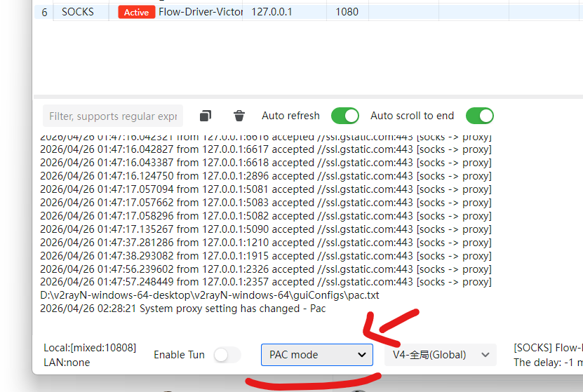The width and height of the screenshot is (583, 392).
Task: Enable the Tun toggle
Action: click(x=227, y=355)
